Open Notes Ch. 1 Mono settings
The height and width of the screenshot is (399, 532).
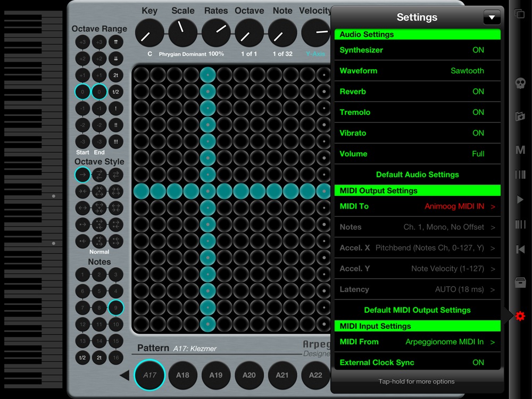coord(417,227)
